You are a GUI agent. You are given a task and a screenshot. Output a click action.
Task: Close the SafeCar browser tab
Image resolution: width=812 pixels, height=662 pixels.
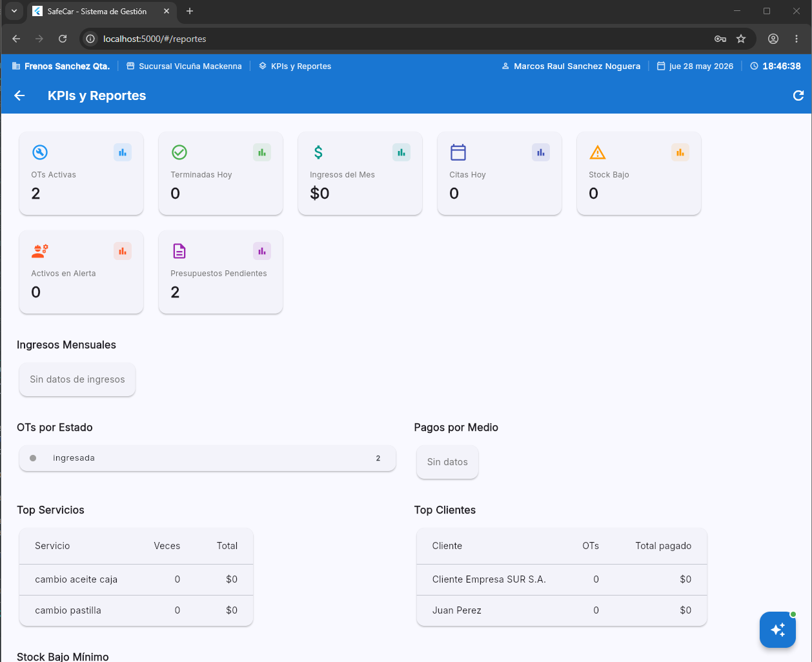coord(167,11)
